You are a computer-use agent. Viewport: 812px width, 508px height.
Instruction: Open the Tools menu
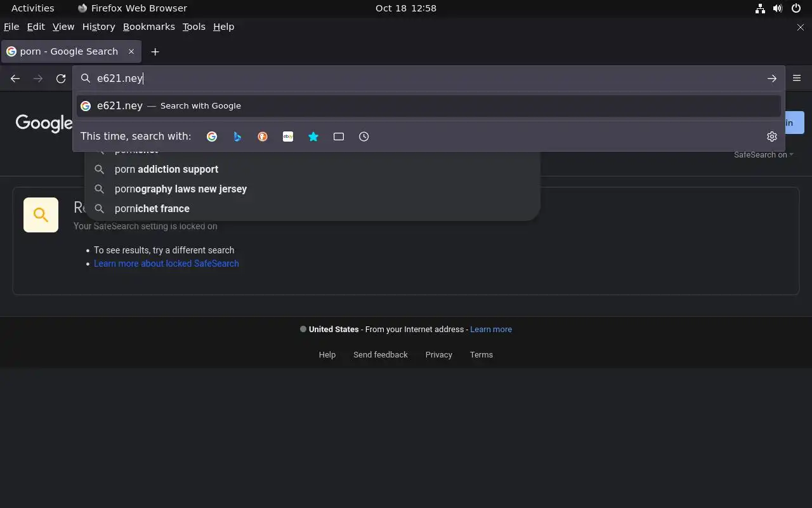point(194,27)
